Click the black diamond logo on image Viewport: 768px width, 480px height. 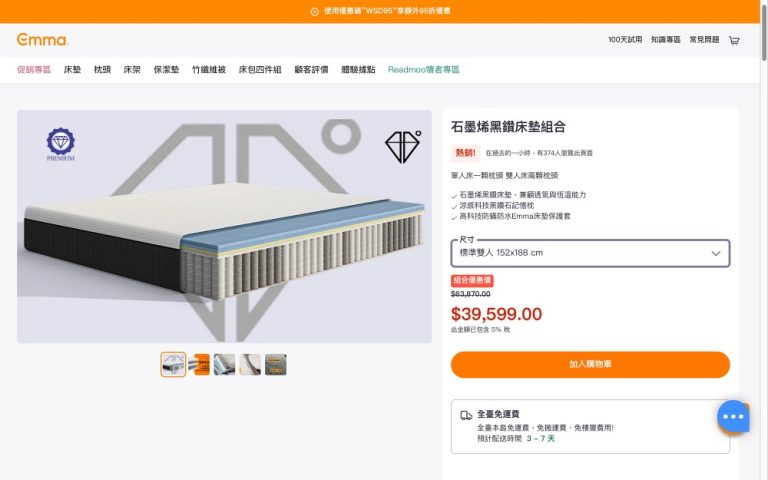(403, 146)
